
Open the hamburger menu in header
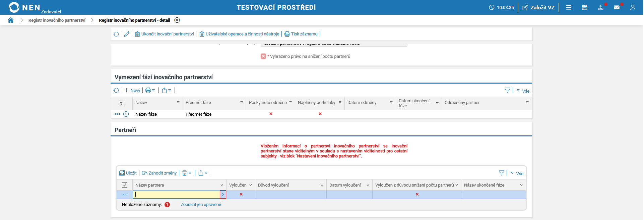pos(569,7)
